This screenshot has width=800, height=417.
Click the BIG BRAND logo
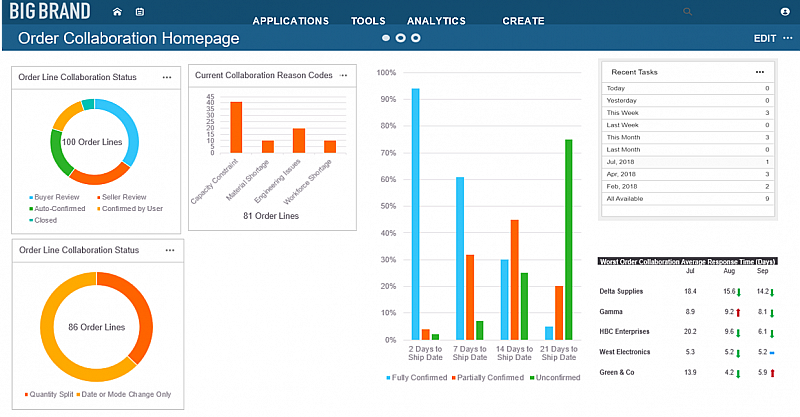pyautogui.click(x=48, y=12)
